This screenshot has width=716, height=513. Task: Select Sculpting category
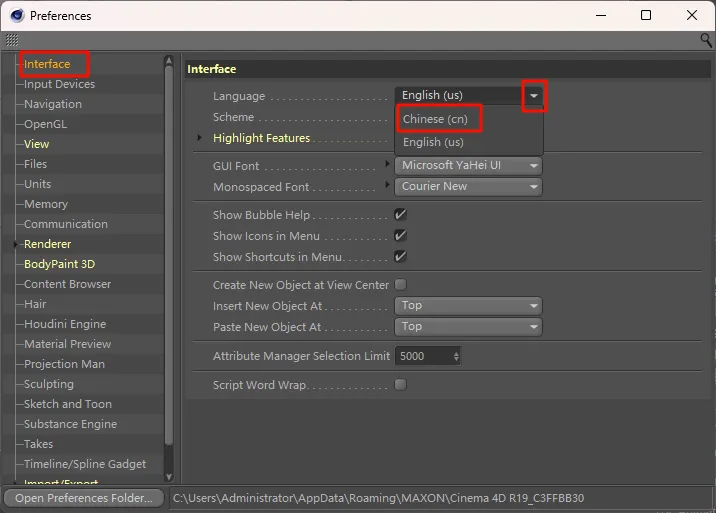pos(49,384)
